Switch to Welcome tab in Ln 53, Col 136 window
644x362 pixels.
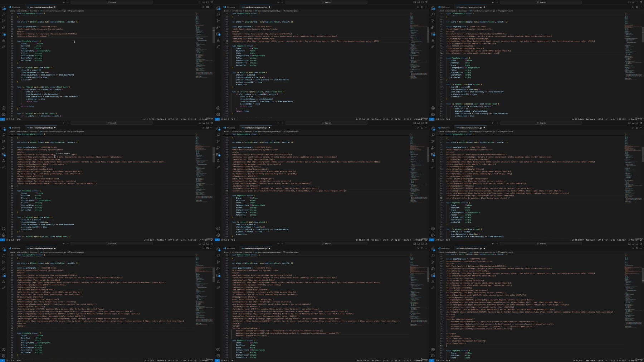[x=230, y=7]
